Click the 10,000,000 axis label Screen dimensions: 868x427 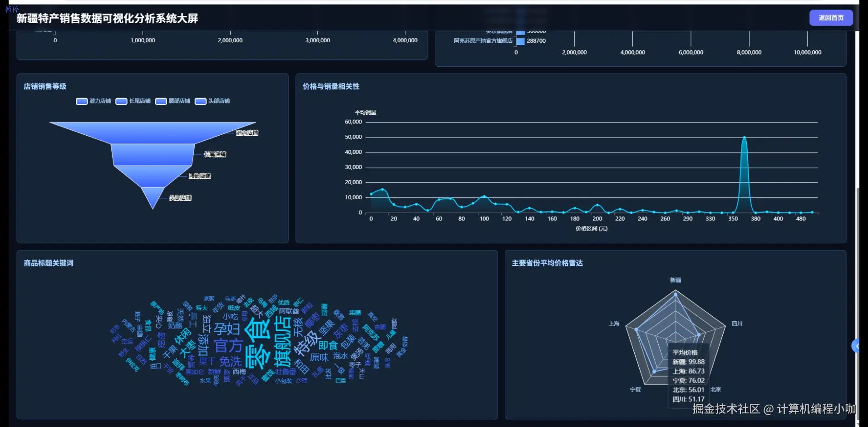pos(807,52)
